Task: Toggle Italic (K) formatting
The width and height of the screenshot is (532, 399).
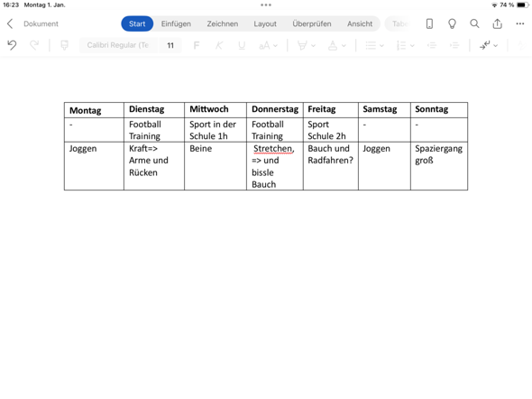Action: tap(219, 45)
